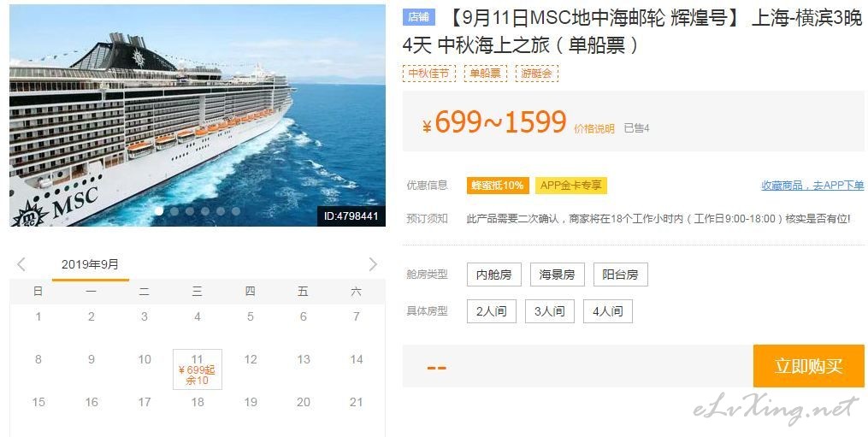This screenshot has width=868, height=437.
Task: Go to previous month in calendar
Action: click(x=21, y=264)
